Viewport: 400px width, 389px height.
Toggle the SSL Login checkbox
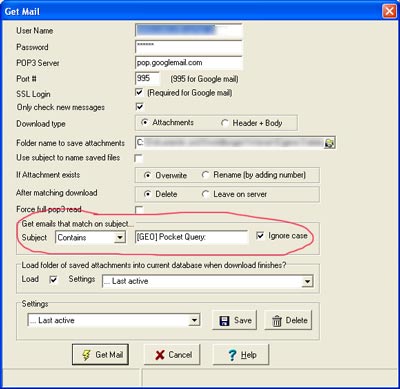(139, 92)
